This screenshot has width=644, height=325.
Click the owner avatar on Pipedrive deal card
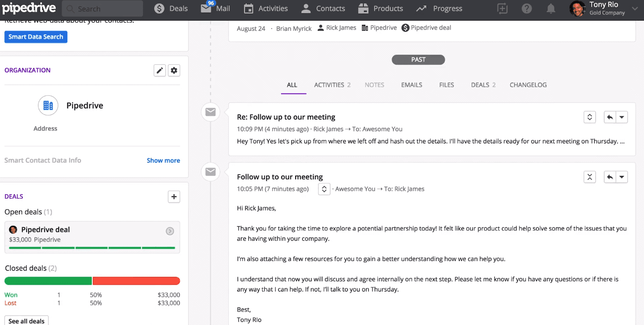coord(13,230)
